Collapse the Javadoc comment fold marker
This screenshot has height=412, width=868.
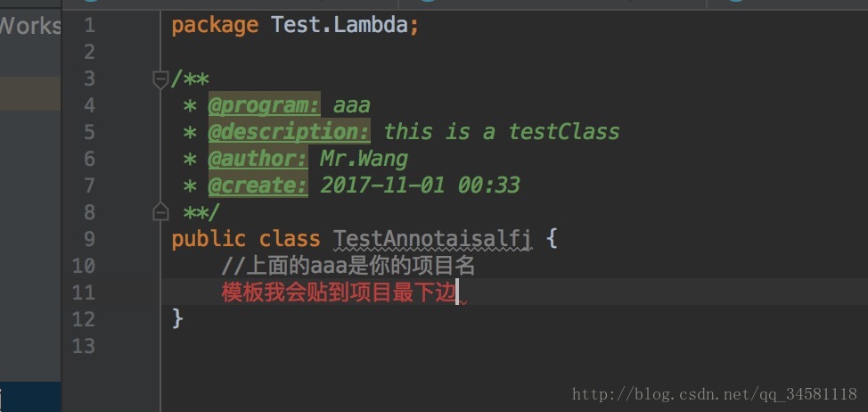coord(160,79)
